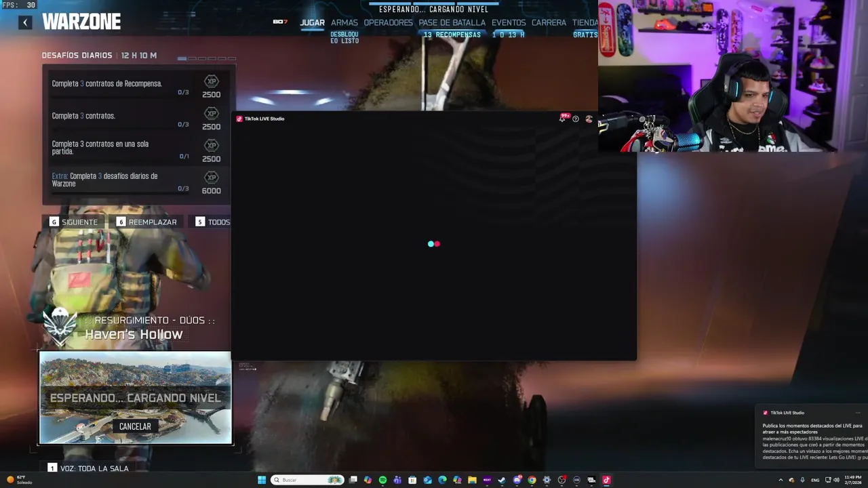Open File Explorer from the taskbar
The image size is (868, 488).
pyautogui.click(x=472, y=480)
